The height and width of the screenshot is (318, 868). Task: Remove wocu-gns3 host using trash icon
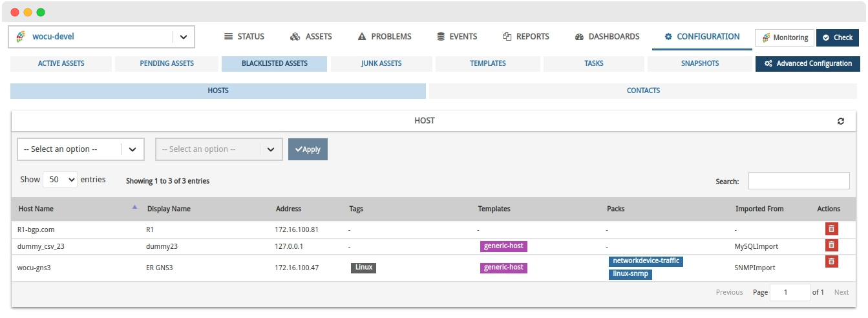point(831,261)
